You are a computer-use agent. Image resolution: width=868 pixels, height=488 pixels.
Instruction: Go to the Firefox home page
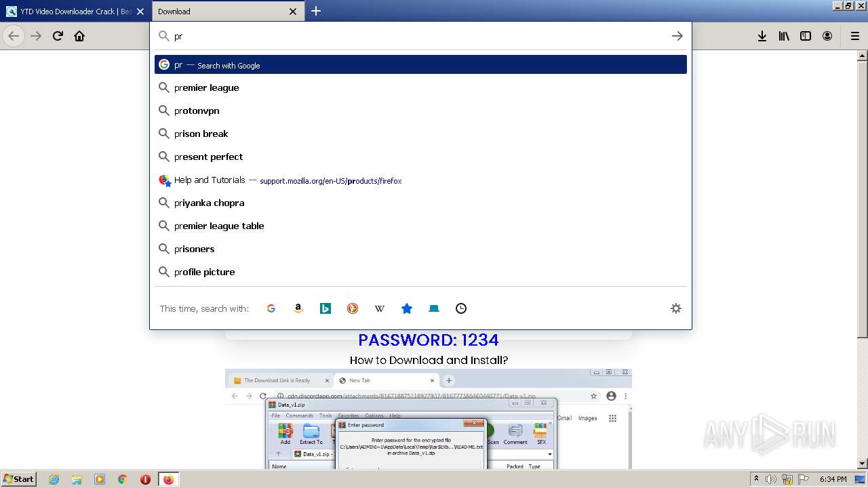[79, 36]
